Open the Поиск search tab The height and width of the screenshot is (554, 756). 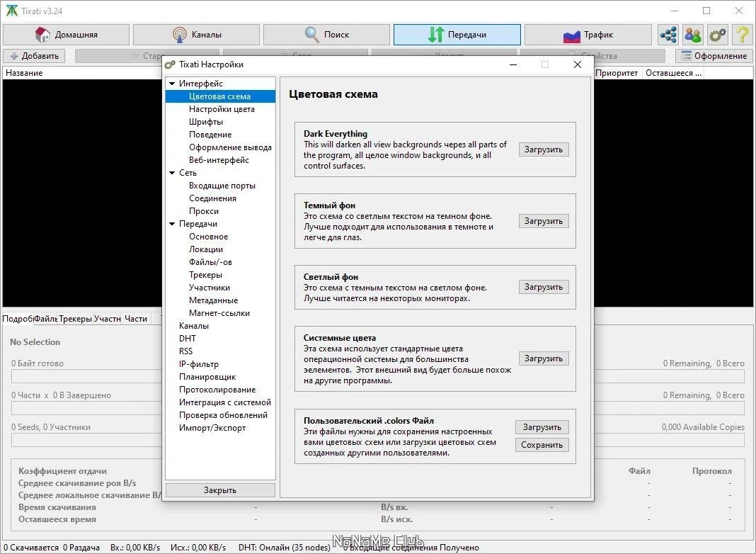[326, 35]
